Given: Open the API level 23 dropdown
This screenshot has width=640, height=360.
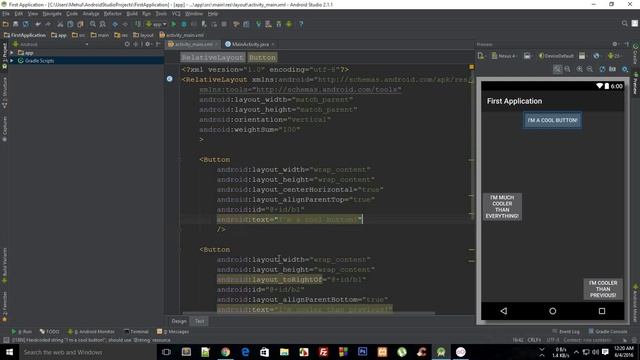Looking at the screenshot, I should click(x=615, y=56).
